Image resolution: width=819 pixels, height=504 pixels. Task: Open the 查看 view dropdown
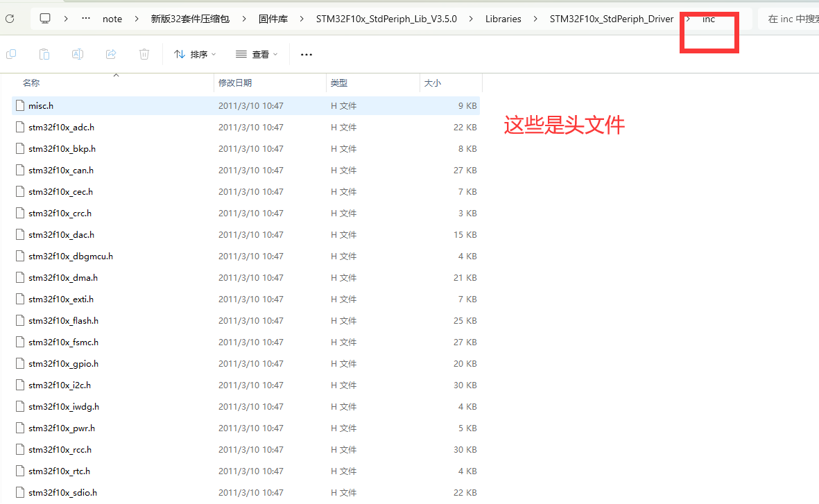point(257,54)
